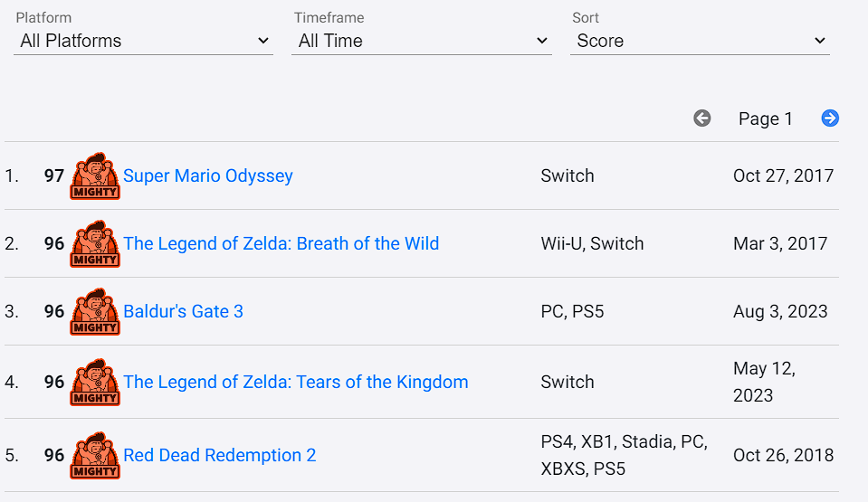Open the Timeframe dropdown

tap(422, 41)
